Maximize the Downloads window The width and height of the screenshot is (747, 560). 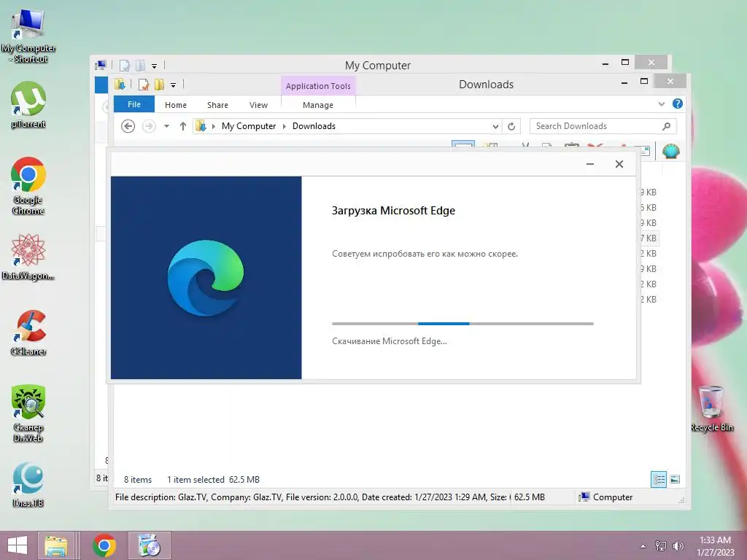(x=644, y=82)
